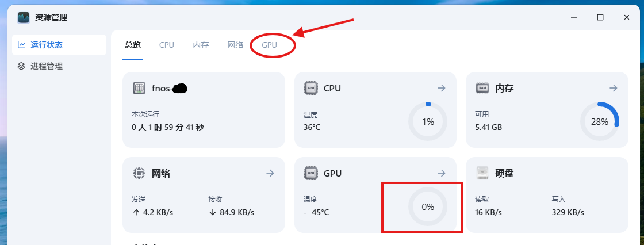
Task: Click the arrow on the 网络 card
Action: [x=270, y=173]
